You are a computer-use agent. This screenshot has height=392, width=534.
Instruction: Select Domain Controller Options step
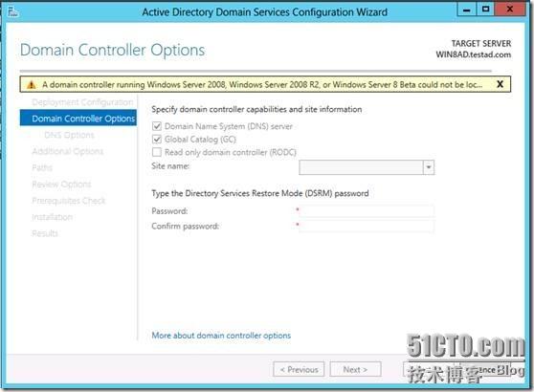78,118
